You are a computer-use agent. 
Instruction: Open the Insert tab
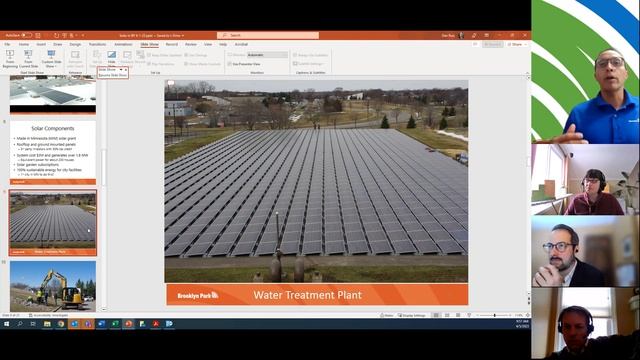pyautogui.click(x=41, y=44)
